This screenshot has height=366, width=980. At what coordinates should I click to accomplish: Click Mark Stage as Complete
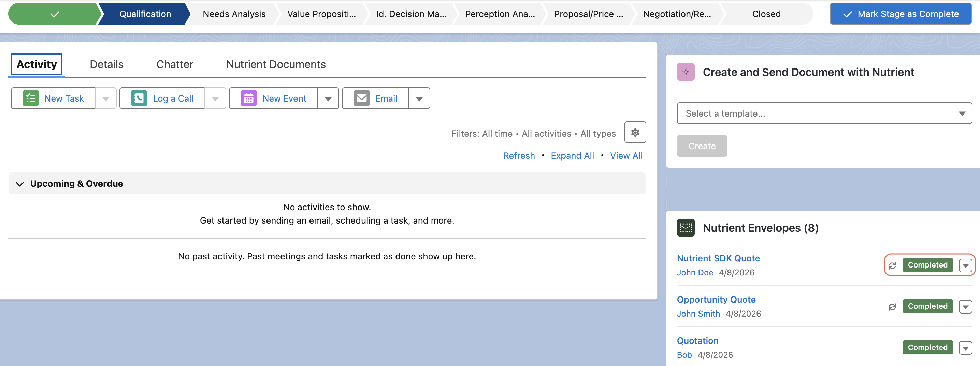pyautogui.click(x=900, y=14)
